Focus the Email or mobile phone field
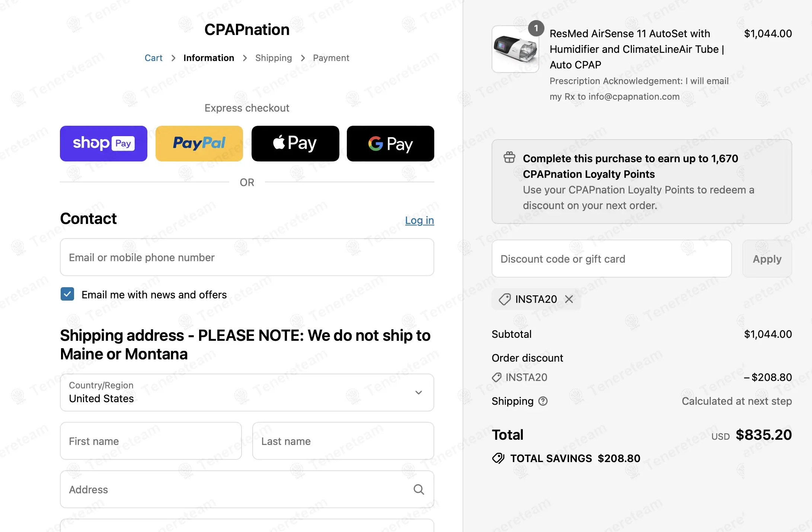 [247, 257]
